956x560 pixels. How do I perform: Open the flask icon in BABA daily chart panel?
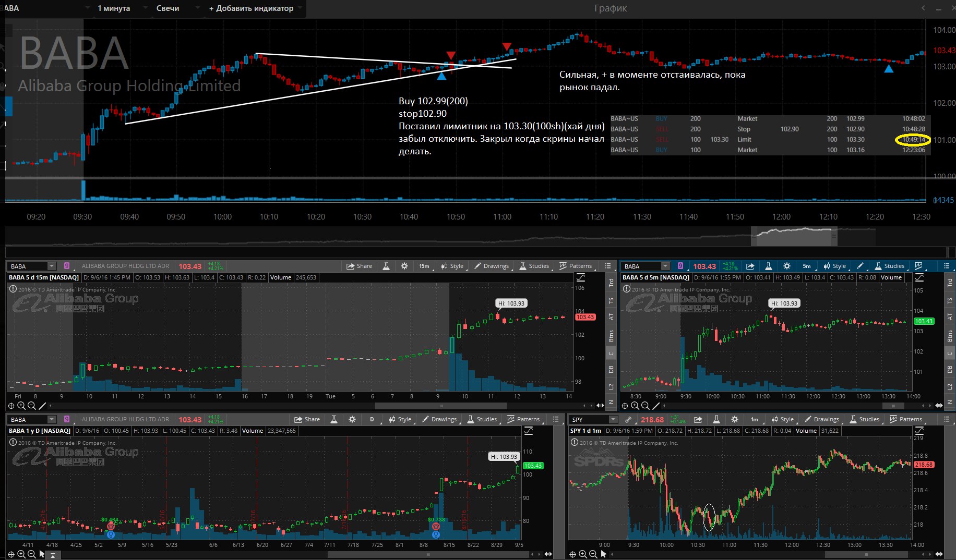point(334,419)
